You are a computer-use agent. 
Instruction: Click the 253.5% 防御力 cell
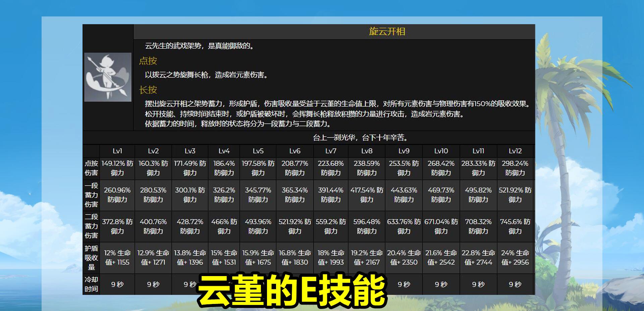click(x=404, y=168)
